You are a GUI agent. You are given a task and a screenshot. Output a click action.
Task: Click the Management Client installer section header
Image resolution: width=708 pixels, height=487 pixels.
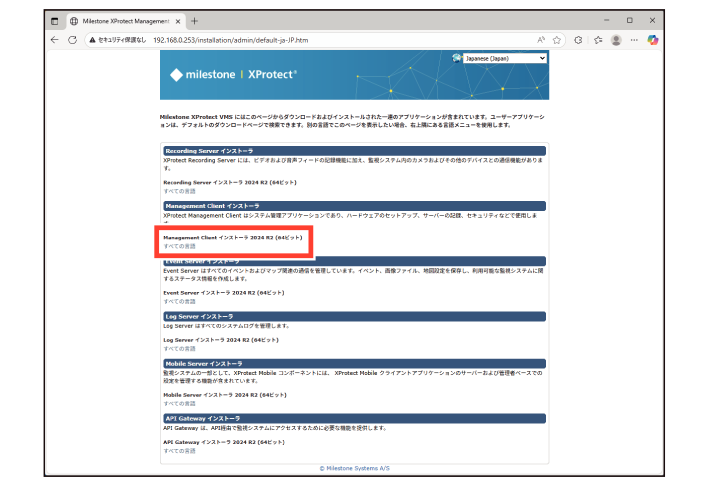click(x=354, y=206)
